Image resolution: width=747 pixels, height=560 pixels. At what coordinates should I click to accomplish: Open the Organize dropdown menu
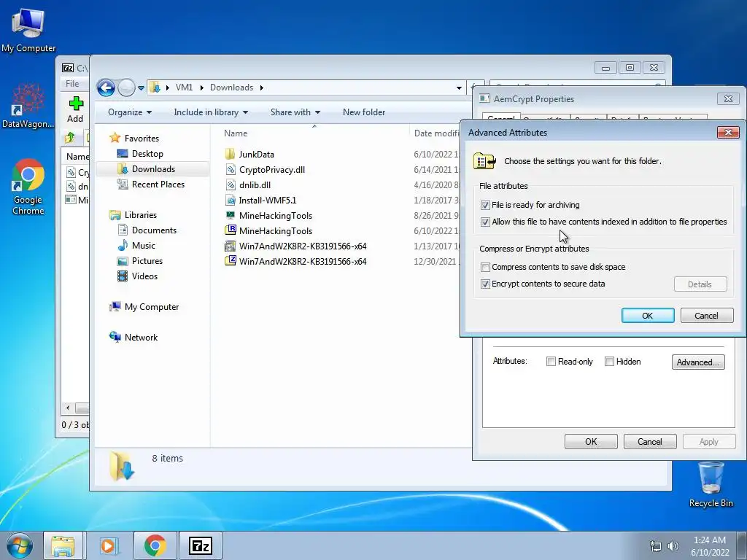[130, 112]
